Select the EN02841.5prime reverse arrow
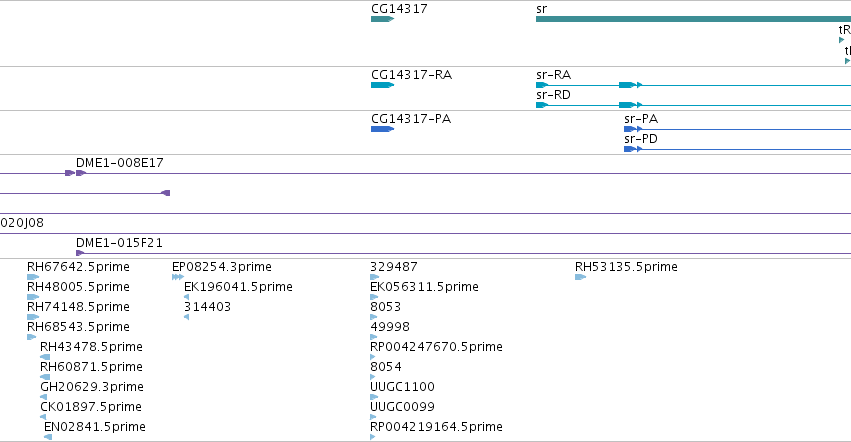Image resolution: width=851 pixels, height=442 pixels. click(x=48, y=437)
